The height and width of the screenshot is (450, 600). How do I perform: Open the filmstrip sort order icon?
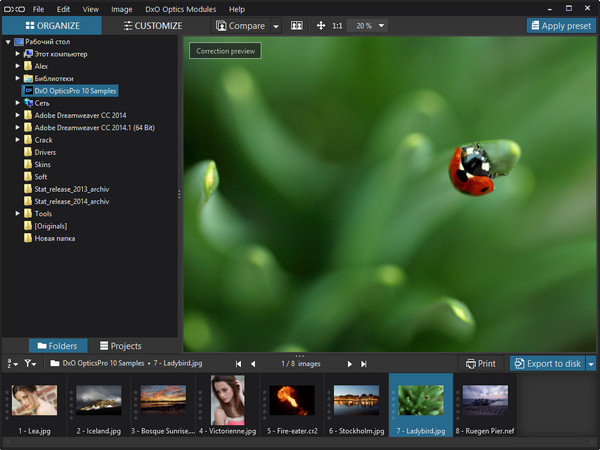(11, 364)
